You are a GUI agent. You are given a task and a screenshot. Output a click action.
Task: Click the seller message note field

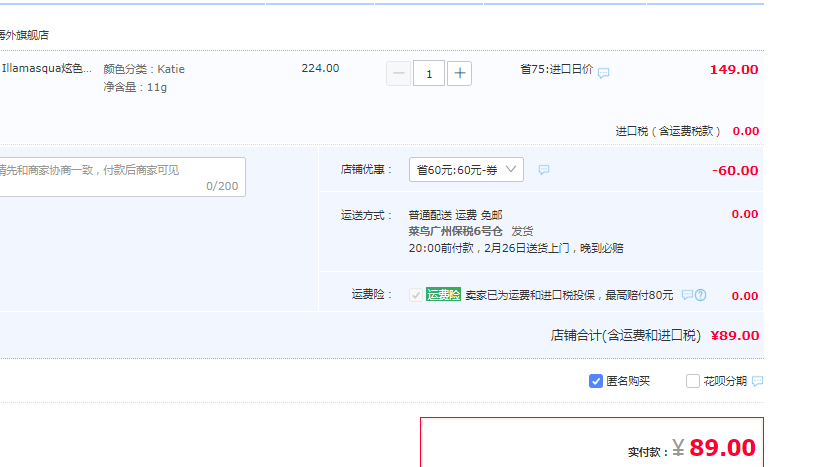pos(122,177)
